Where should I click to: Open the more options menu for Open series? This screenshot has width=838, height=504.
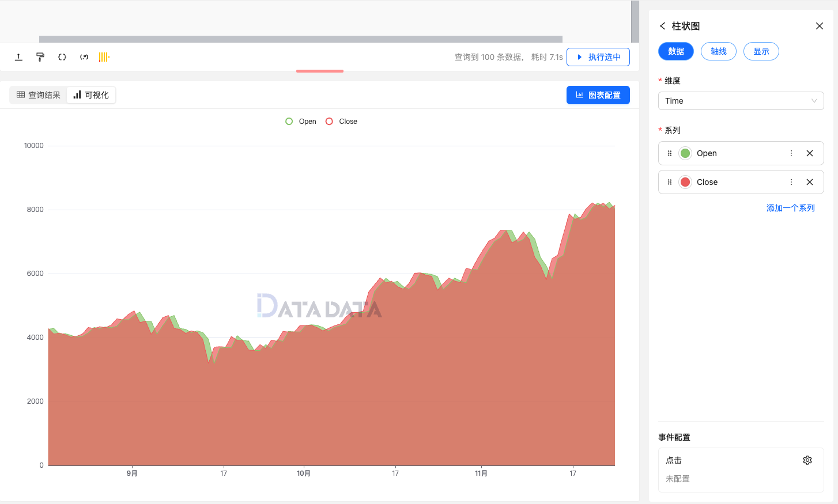791,153
